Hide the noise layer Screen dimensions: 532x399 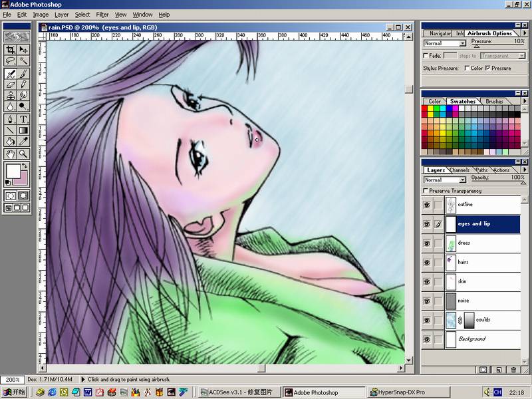click(x=427, y=301)
